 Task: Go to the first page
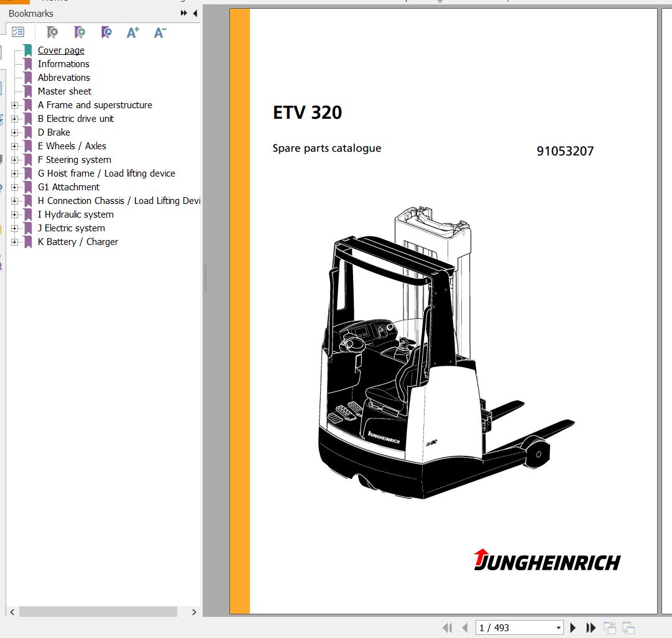coord(447,627)
